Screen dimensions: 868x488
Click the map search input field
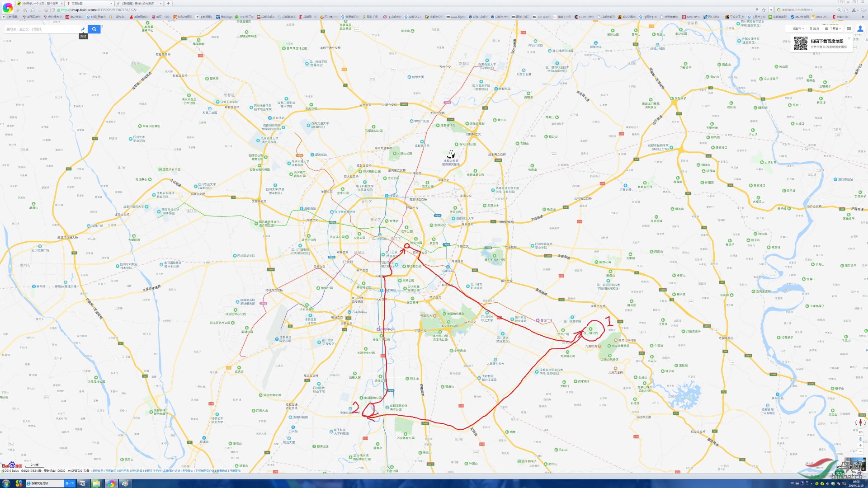[x=41, y=29]
